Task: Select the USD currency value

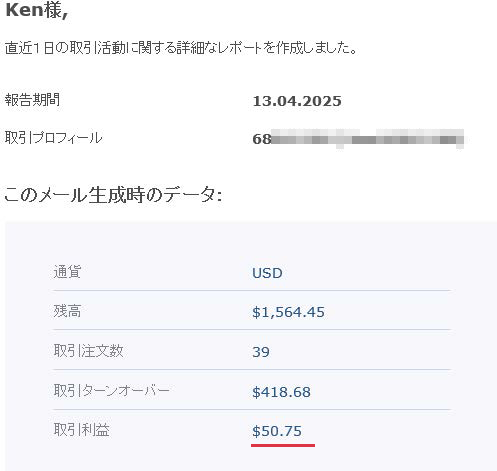Action: pos(267,273)
